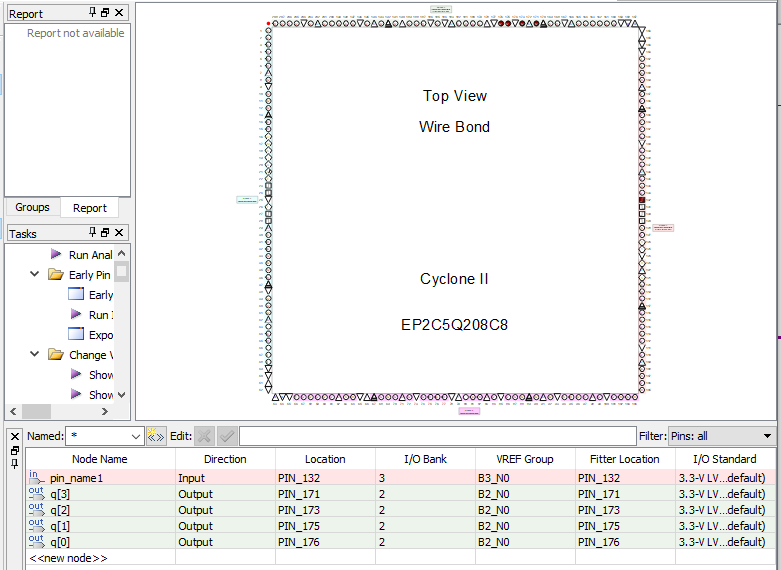Switch to the Report tab
The width and height of the screenshot is (781, 570).
90,208
